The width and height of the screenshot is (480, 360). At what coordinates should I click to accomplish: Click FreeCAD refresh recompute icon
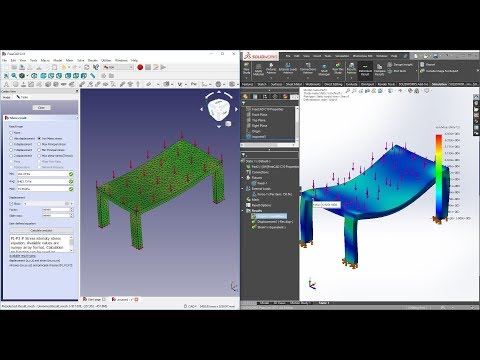[x=87, y=67]
